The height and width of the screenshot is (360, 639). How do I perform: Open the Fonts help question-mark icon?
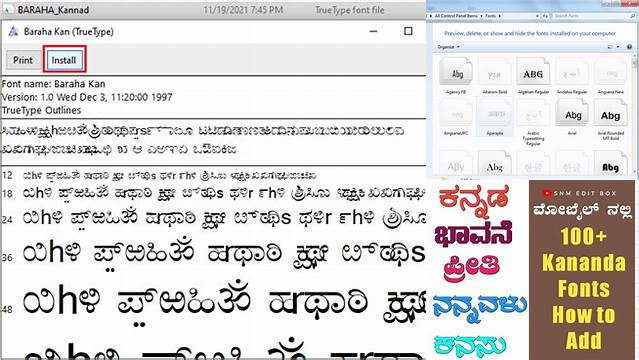pyautogui.click(x=629, y=47)
